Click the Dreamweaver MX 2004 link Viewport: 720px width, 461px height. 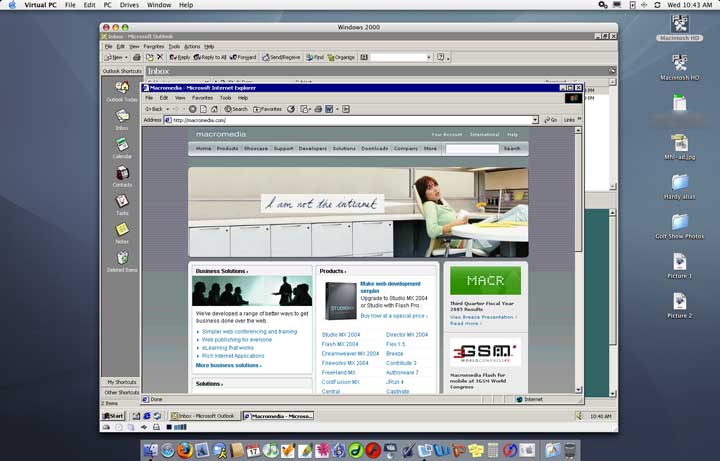[x=350, y=354]
